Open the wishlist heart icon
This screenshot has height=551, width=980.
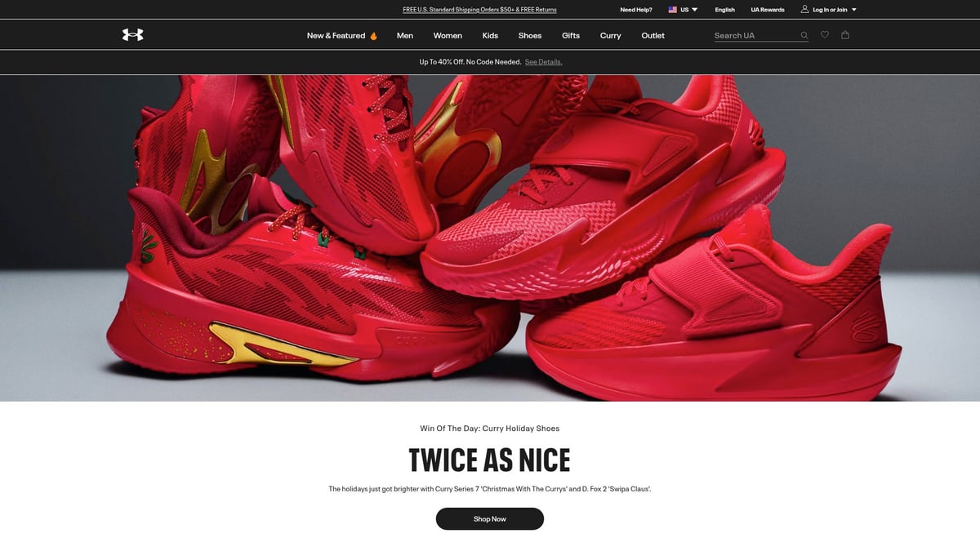coord(825,35)
